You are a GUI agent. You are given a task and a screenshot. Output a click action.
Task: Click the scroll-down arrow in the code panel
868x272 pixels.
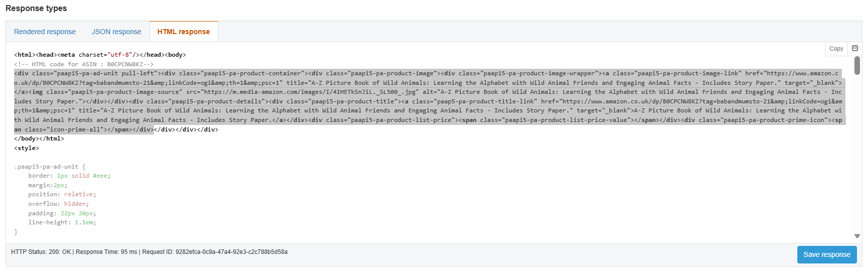pyautogui.click(x=857, y=236)
